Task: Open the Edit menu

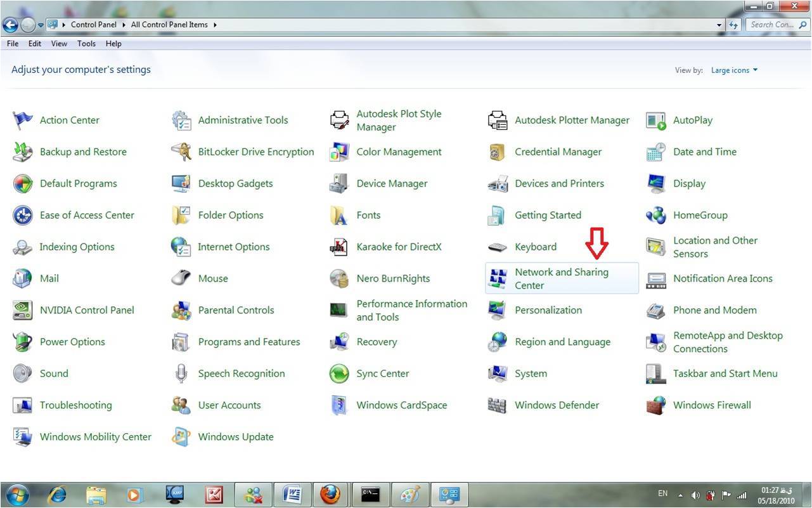Action: [35, 44]
